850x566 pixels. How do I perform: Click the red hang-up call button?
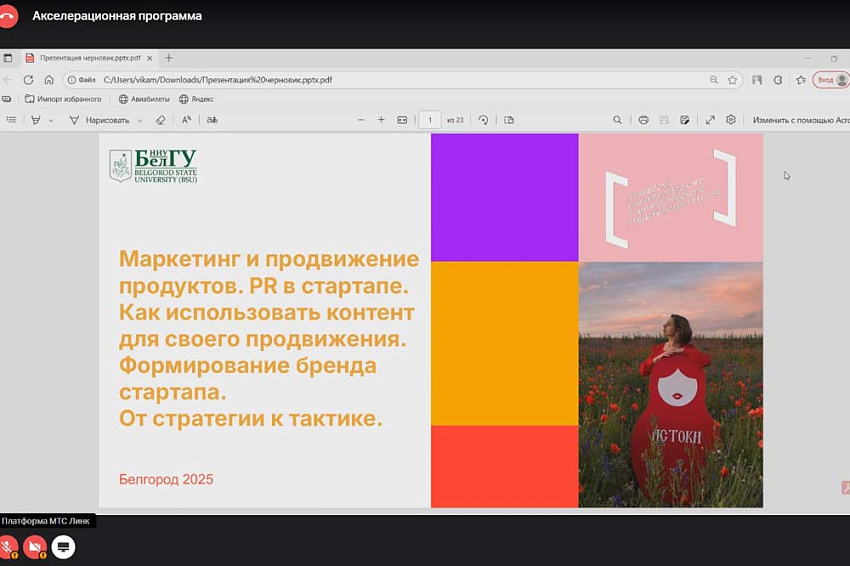(x=9, y=16)
